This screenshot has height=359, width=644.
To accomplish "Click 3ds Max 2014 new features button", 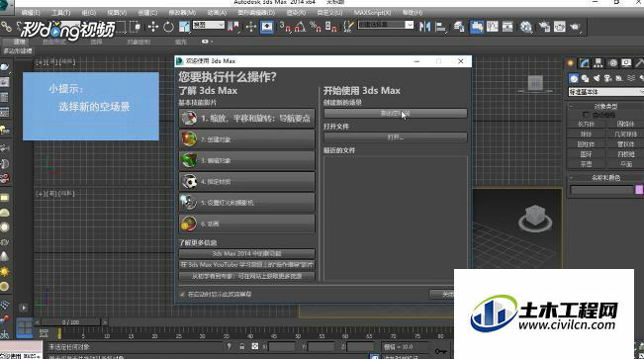I will [247, 254].
